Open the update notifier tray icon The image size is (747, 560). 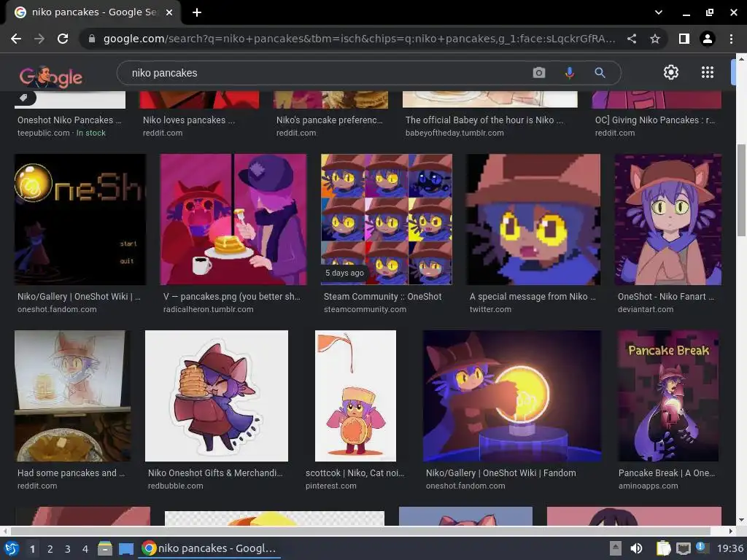tap(701, 548)
